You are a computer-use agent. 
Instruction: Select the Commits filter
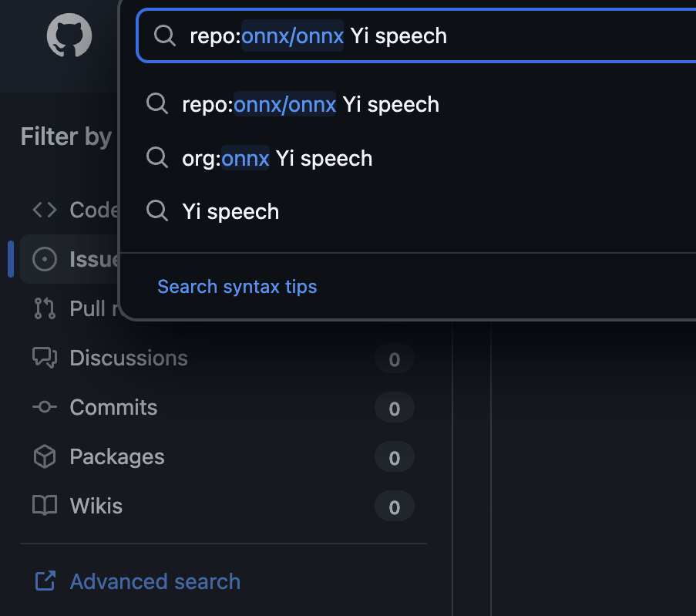pos(113,407)
